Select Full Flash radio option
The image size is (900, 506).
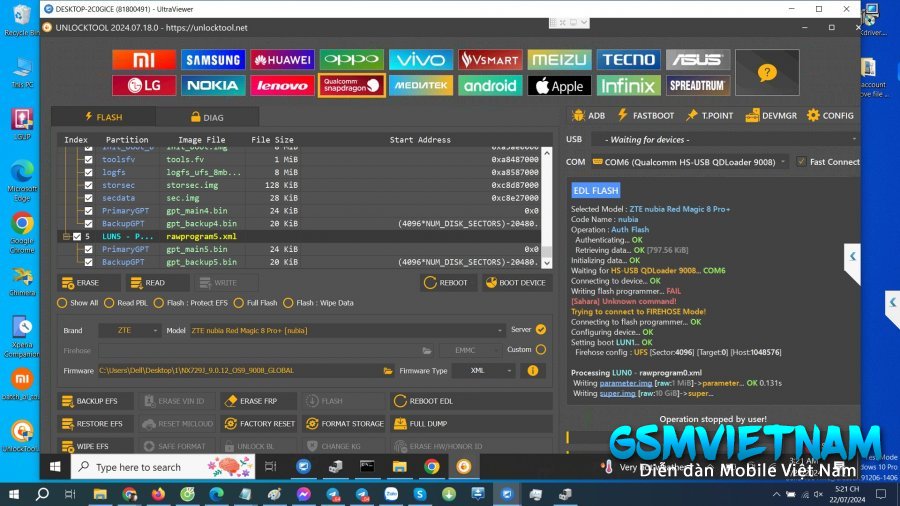tap(239, 303)
